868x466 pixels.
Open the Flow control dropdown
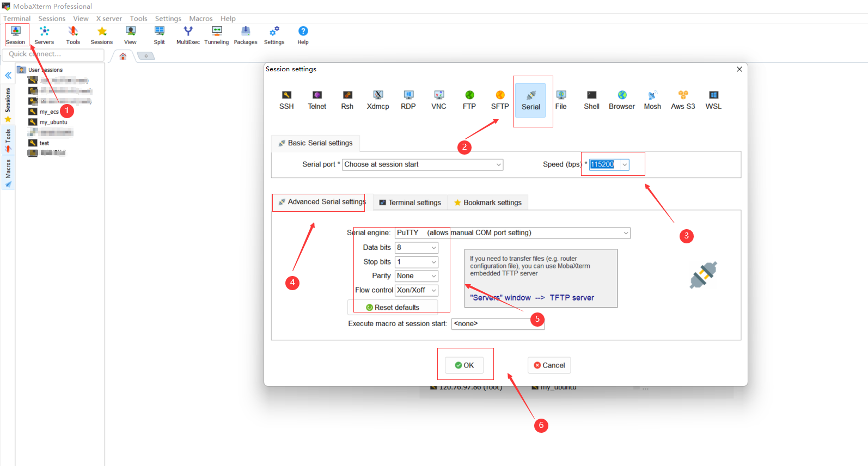[x=417, y=290]
